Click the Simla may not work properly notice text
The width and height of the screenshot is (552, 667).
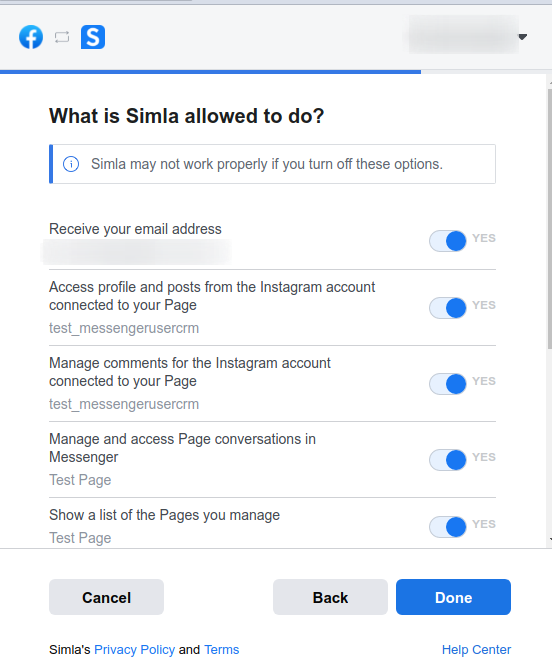tap(267, 164)
